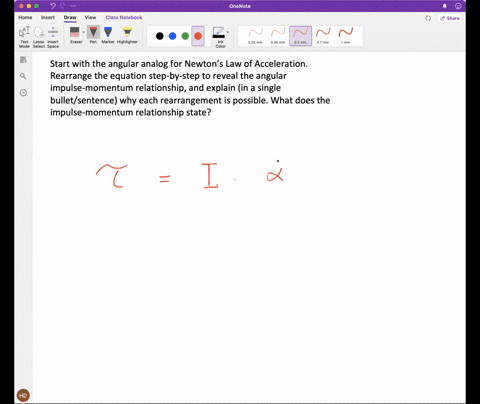Click the typed question text block
This screenshot has width=480, height=404.
tap(190, 88)
